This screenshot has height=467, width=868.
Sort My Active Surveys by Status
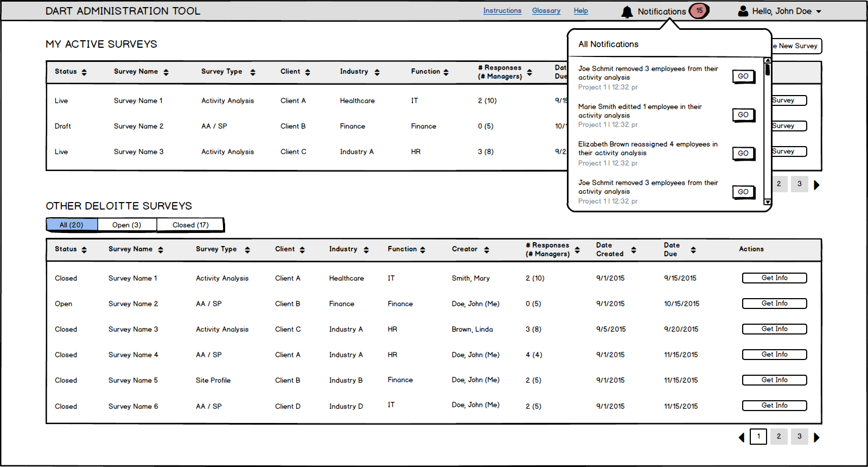pos(84,72)
